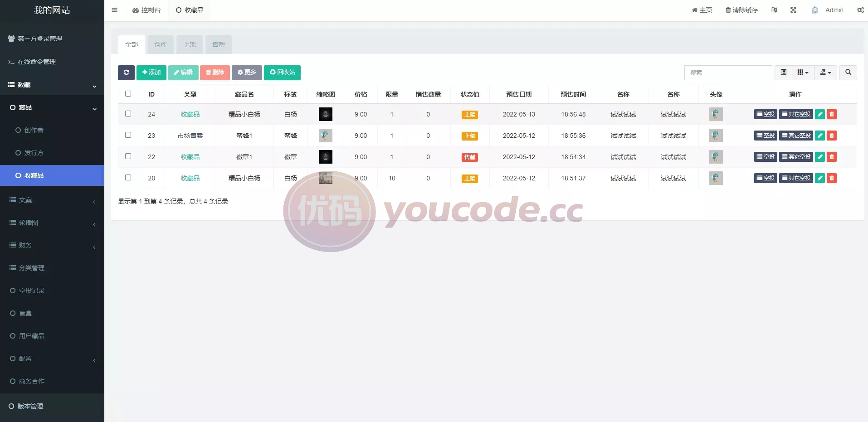Edit row ID 23 with green pencil icon
Viewport: 868px width, 422px height.
[x=820, y=136]
